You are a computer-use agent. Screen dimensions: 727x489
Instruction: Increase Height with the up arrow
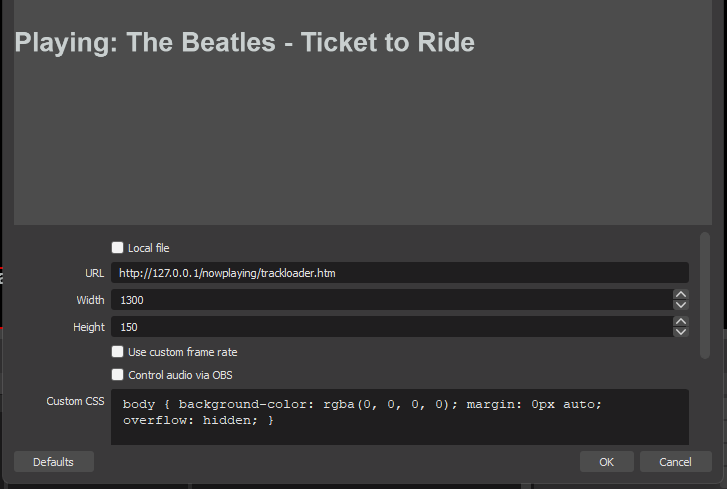pos(681,321)
